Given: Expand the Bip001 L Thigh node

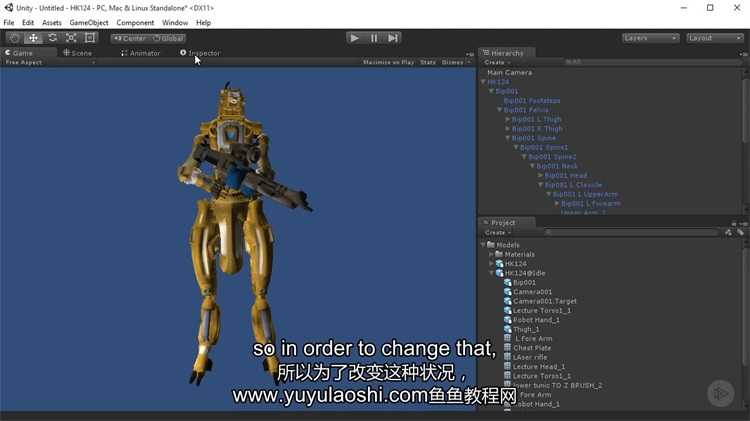Looking at the screenshot, I should click(x=507, y=119).
